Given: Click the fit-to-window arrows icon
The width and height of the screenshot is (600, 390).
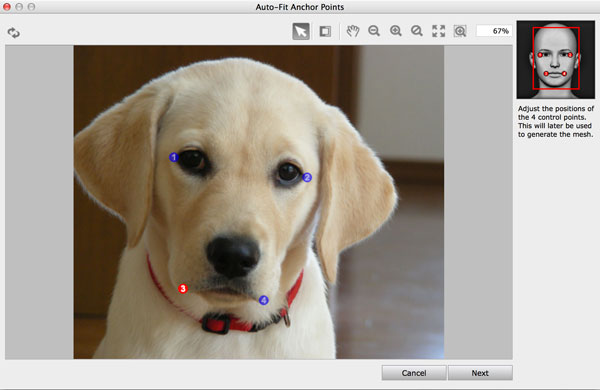Looking at the screenshot, I should (439, 31).
